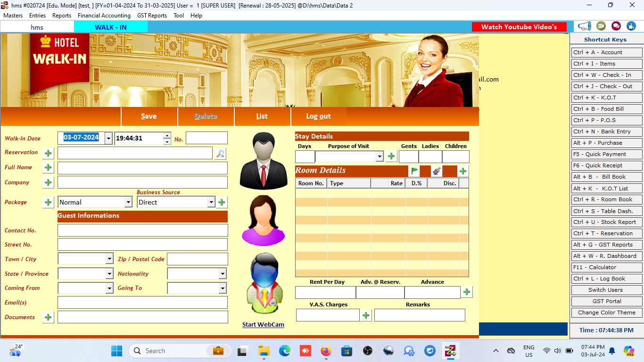Screen dimensions: 644x362
Task: Click the green plus beside Documents
Action: (48, 317)
